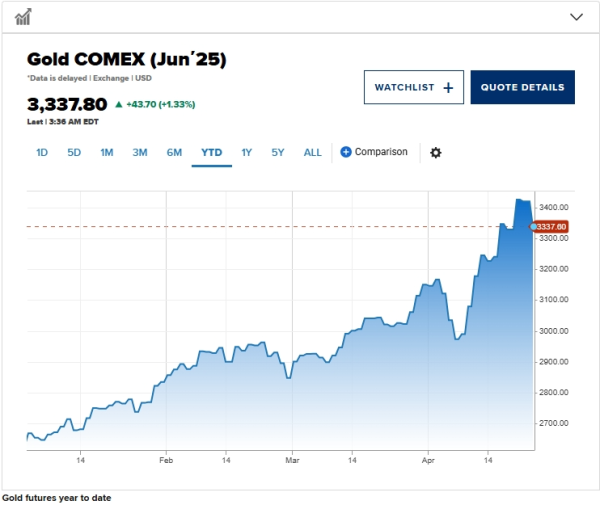
Task: Click the chart icon in top-left corner
Action: pos(23,16)
